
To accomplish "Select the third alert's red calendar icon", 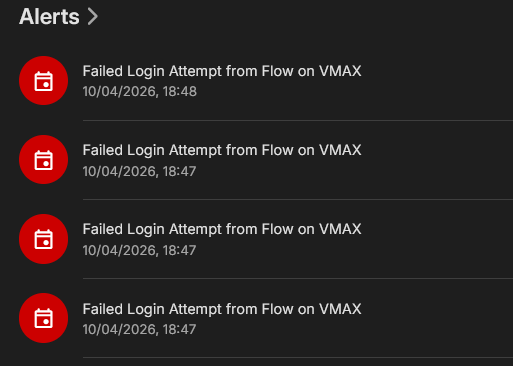I will click(44, 239).
